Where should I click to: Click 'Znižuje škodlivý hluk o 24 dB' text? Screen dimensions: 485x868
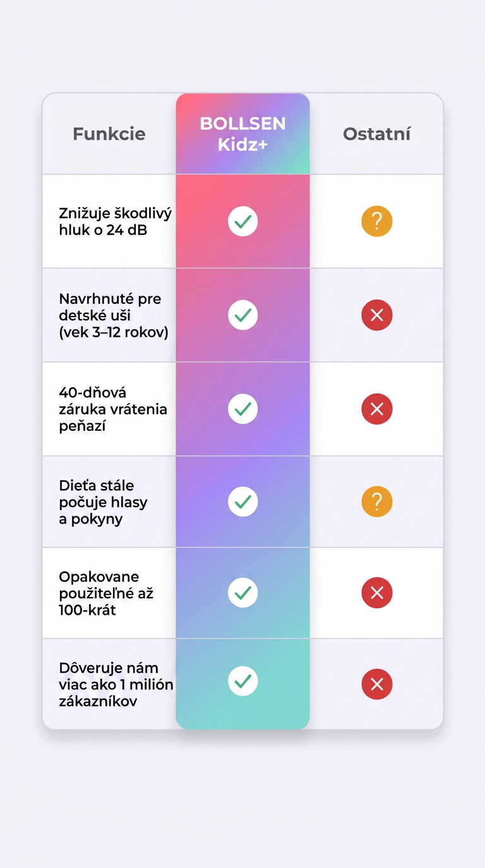pyautogui.click(x=115, y=221)
